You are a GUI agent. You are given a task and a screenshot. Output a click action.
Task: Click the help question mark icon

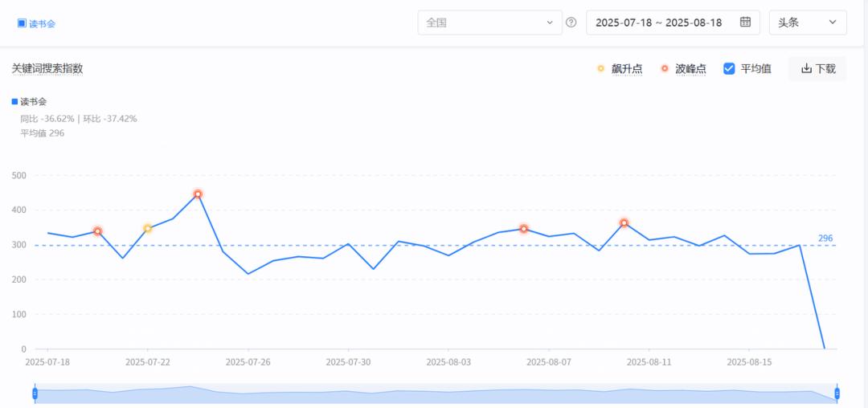click(x=571, y=22)
